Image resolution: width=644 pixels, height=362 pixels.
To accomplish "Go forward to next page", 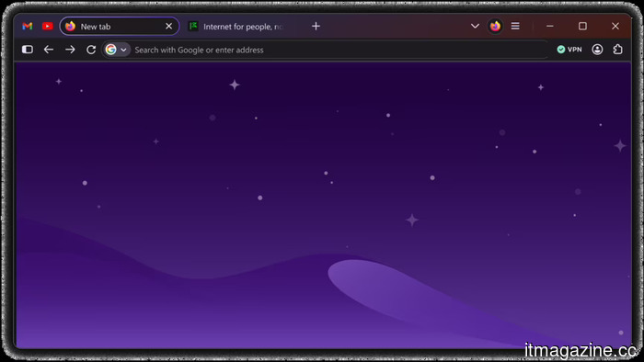I will 70,50.
